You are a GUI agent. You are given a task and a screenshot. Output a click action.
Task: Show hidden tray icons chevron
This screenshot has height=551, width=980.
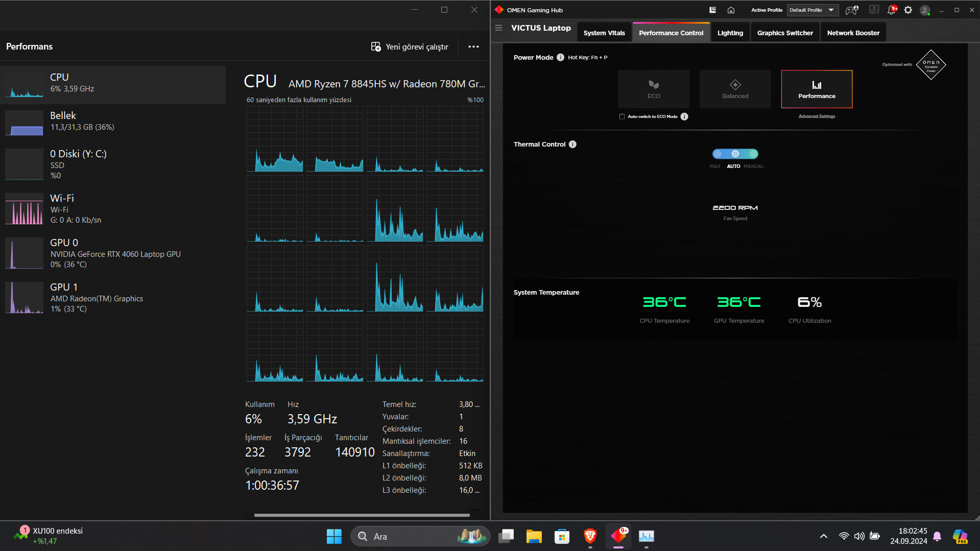pyautogui.click(x=823, y=536)
